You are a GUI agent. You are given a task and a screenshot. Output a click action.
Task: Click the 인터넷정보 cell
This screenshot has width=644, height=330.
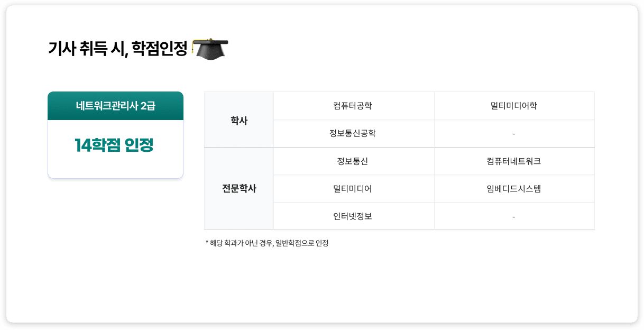tap(353, 216)
